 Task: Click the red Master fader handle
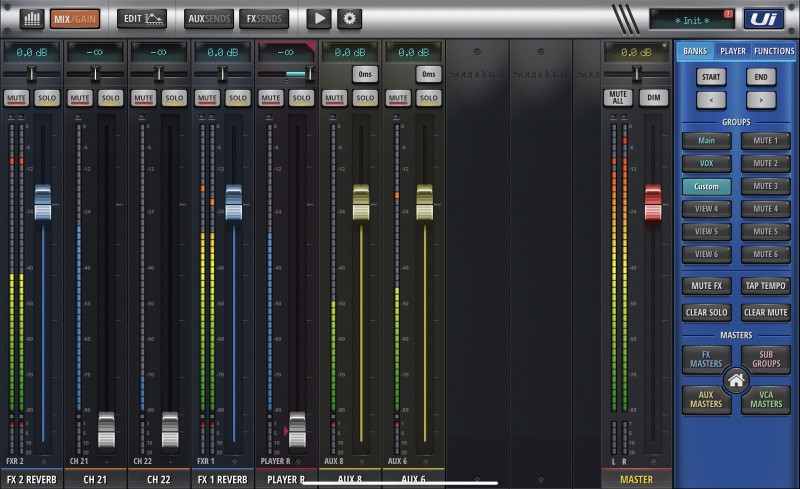tap(653, 201)
